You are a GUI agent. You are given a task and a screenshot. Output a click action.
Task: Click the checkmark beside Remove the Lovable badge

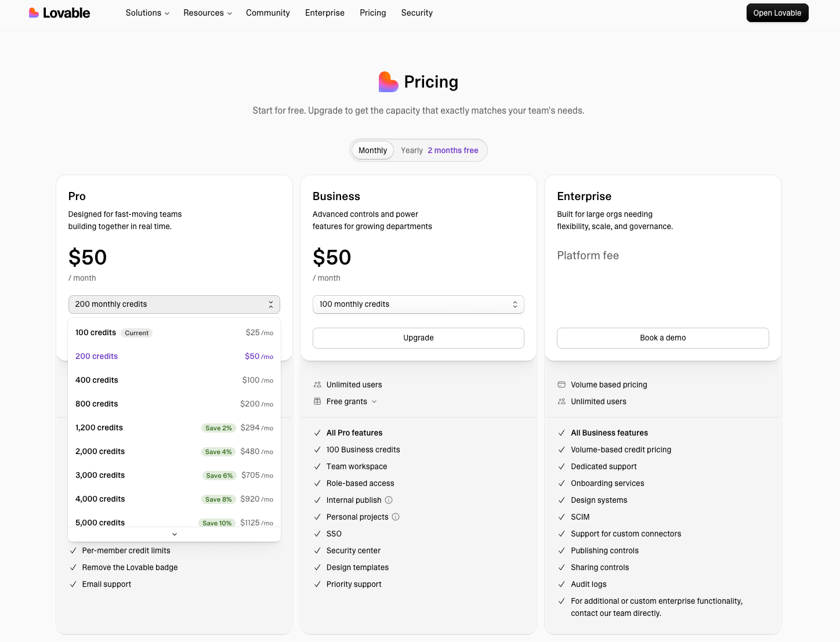point(73,567)
